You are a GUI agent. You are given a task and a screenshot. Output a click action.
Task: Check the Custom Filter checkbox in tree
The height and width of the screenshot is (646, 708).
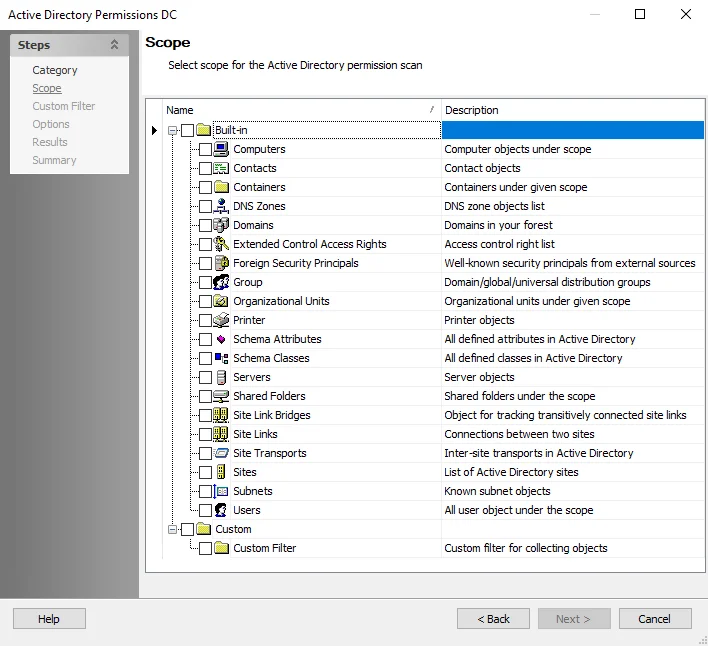[x=205, y=548]
